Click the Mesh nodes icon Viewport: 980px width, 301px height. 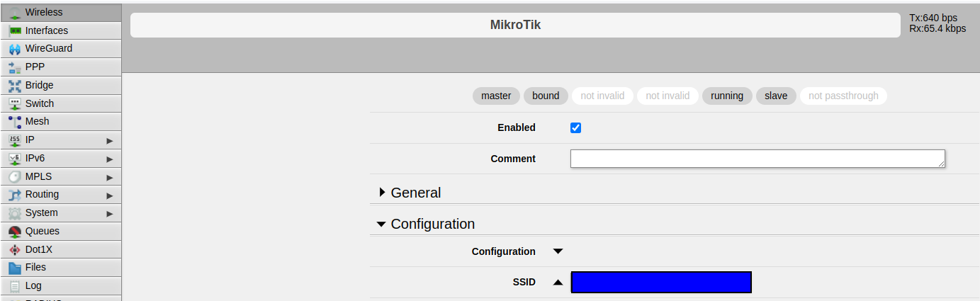click(x=15, y=122)
